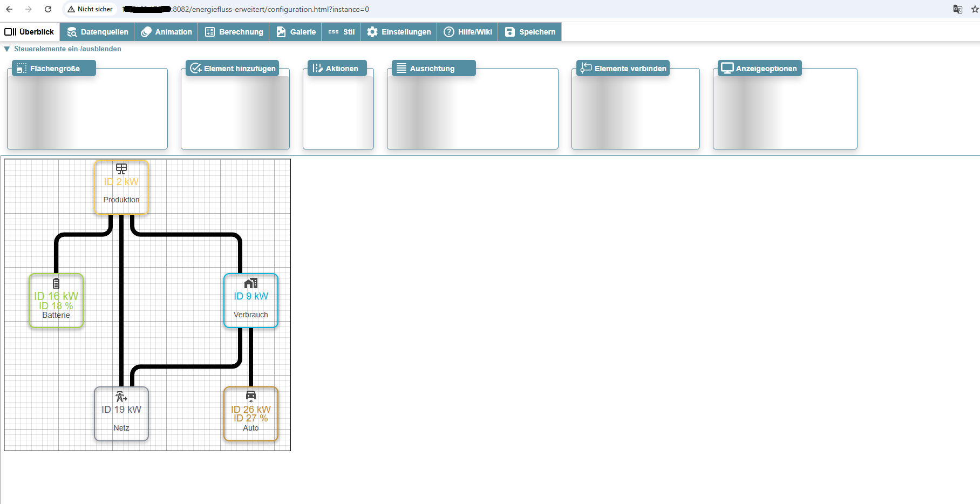Click the house icon on the Verbrauch node
Image resolution: width=980 pixels, height=504 pixels.
click(250, 282)
